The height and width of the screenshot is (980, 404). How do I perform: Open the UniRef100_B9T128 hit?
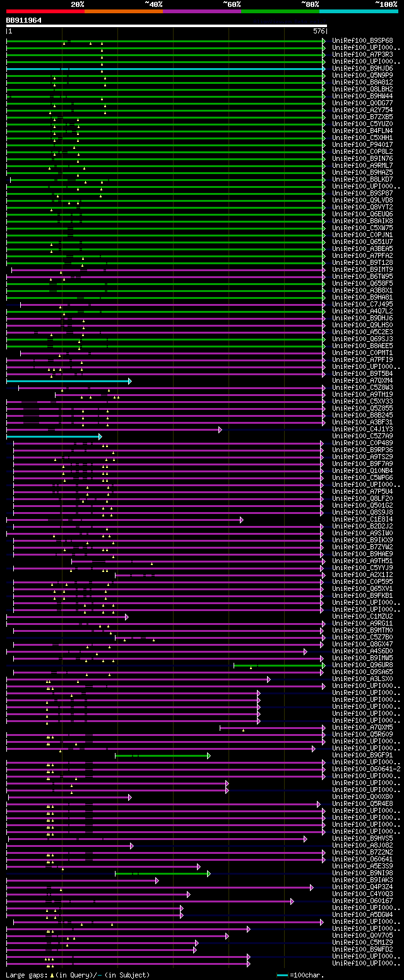[x=362, y=262]
